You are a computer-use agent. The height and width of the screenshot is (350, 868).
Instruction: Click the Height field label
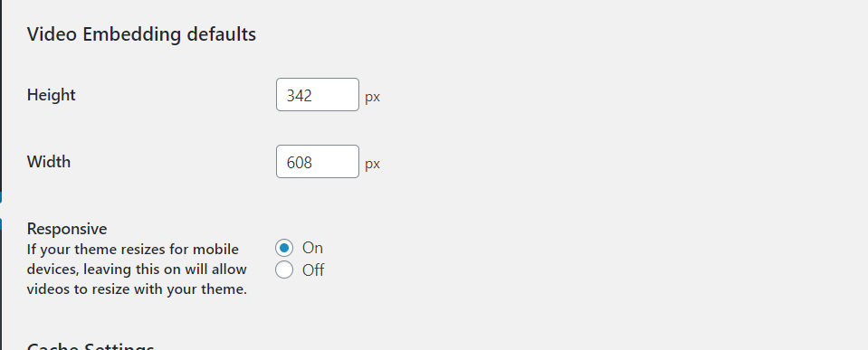pos(51,95)
